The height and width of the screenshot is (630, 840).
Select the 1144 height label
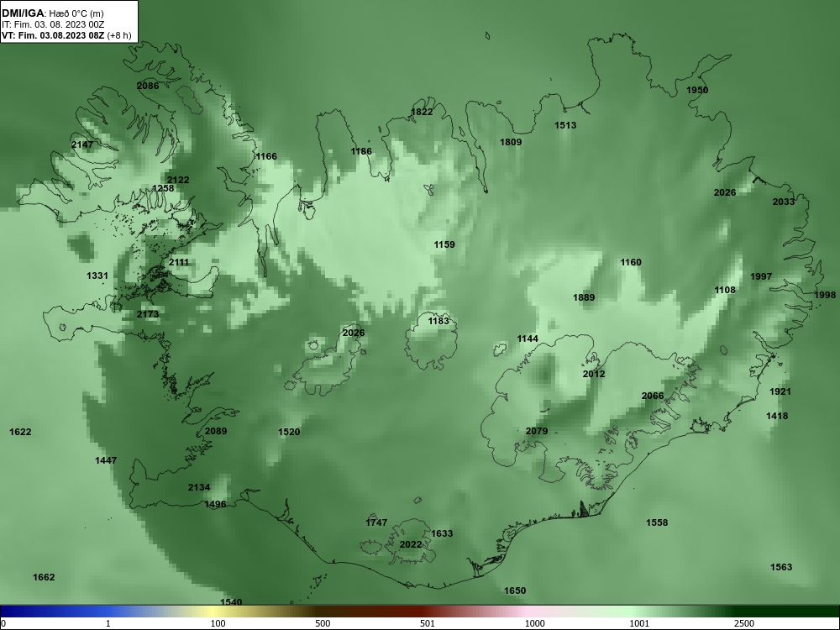[528, 339]
